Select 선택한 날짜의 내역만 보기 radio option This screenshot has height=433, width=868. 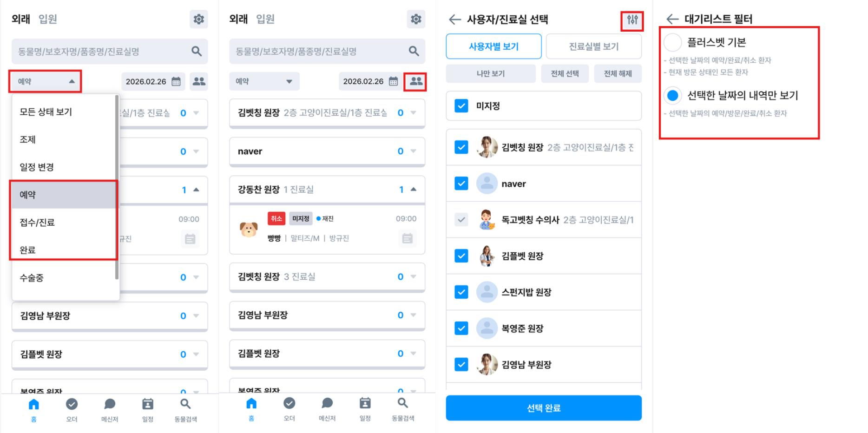pos(672,96)
